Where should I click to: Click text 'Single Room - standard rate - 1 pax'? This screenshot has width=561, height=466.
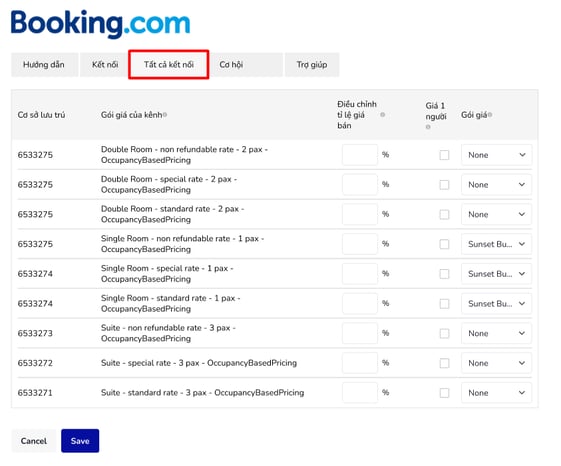click(x=168, y=298)
